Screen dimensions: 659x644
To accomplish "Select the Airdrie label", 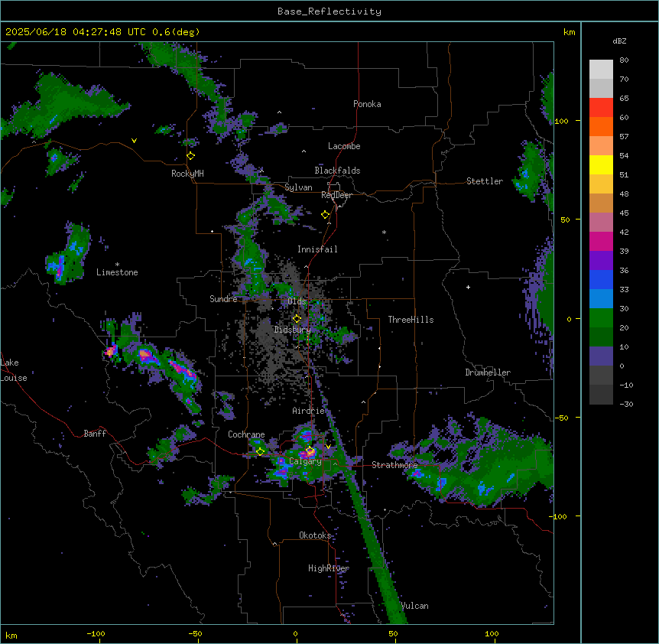I will tap(309, 411).
